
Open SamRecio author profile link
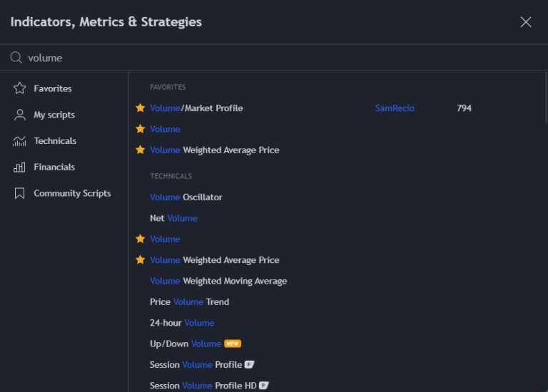coord(395,108)
